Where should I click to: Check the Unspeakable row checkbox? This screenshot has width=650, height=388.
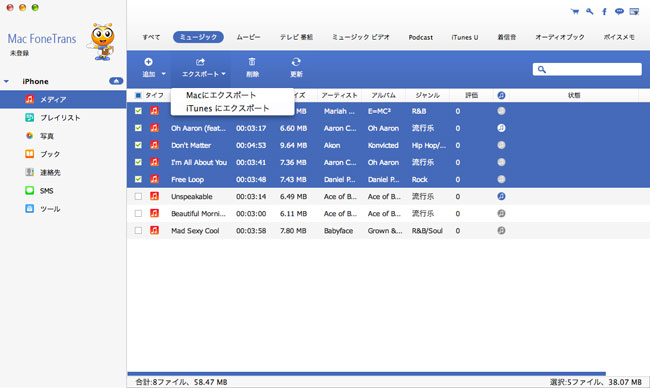tap(138, 196)
